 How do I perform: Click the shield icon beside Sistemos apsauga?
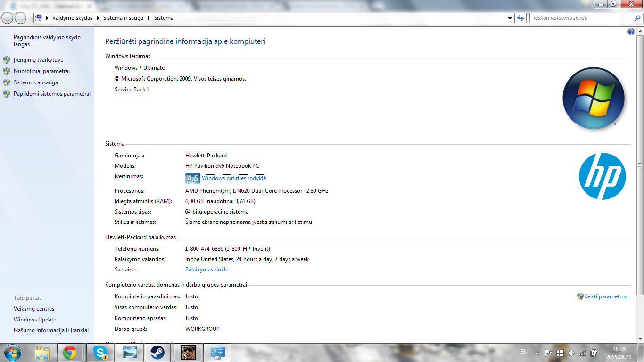[7, 82]
